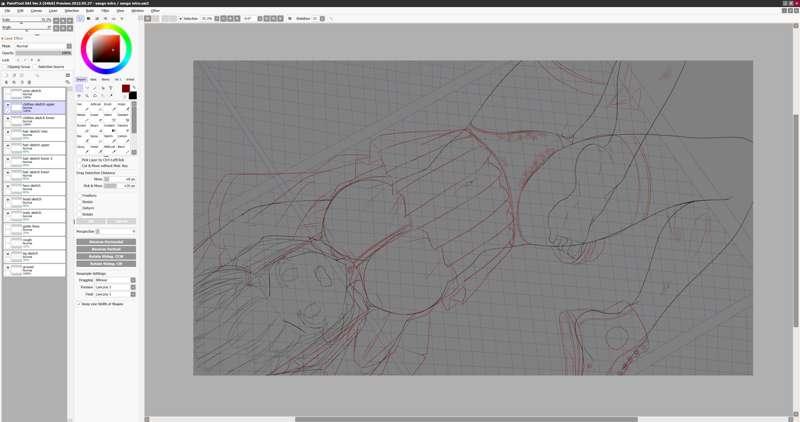
Task: Toggle the Color Wheel panel icon
Action: pos(80,18)
